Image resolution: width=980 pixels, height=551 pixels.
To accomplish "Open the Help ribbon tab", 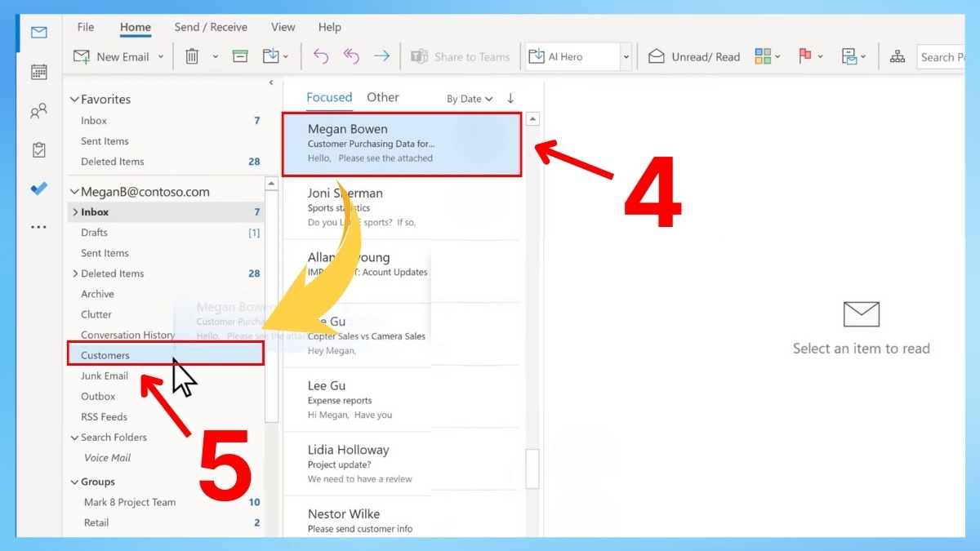I will (x=330, y=27).
